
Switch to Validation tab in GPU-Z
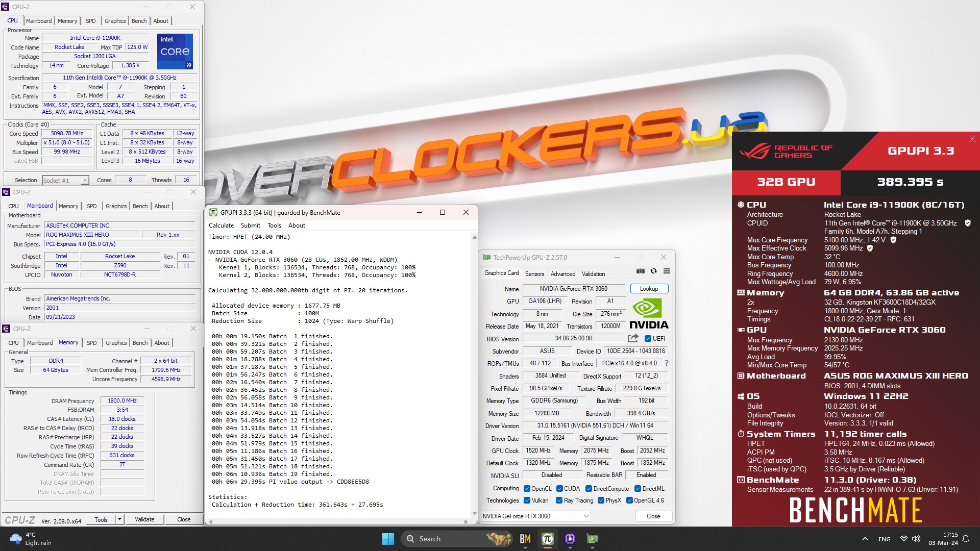(x=593, y=274)
